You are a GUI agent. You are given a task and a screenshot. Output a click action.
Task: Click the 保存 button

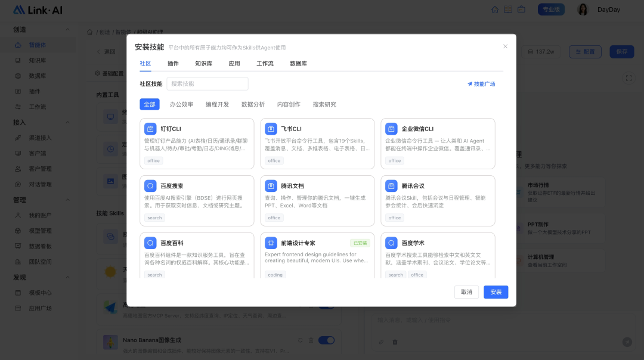coord(622,52)
